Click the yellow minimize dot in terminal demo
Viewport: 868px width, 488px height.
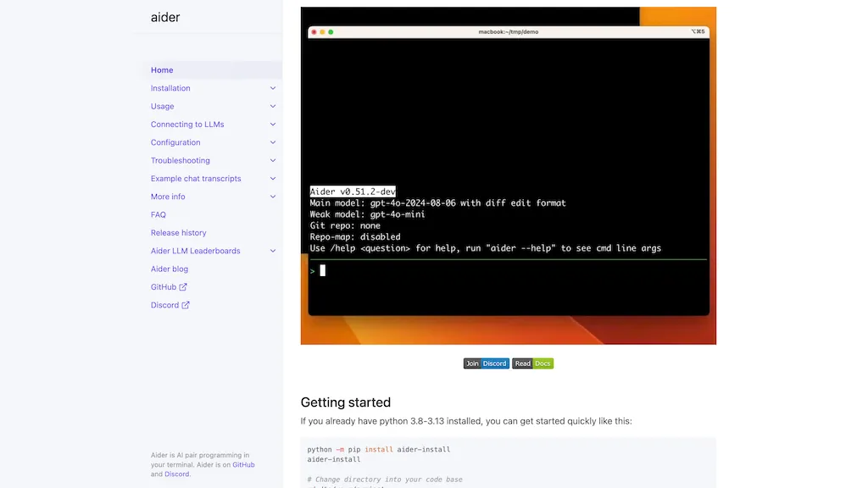pyautogui.click(x=322, y=32)
